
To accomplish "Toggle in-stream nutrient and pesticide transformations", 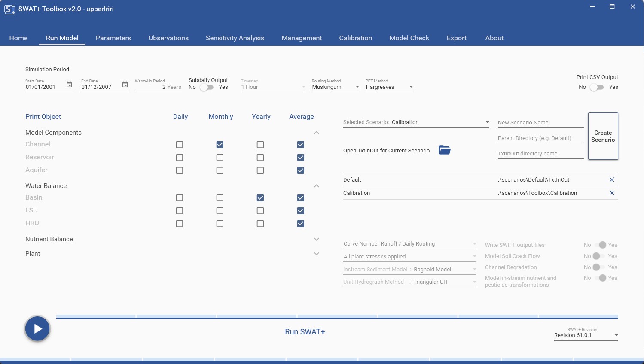I will click(x=600, y=278).
